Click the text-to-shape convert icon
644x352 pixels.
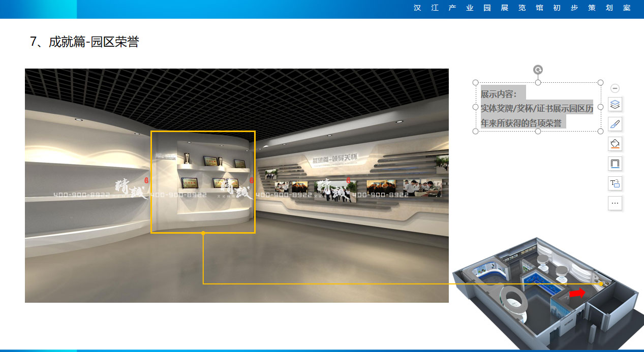point(615,183)
